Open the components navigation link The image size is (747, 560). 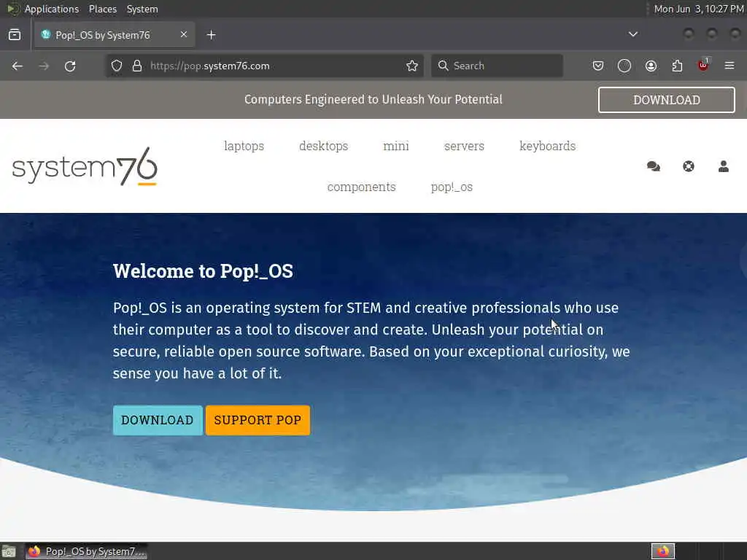pos(361,187)
